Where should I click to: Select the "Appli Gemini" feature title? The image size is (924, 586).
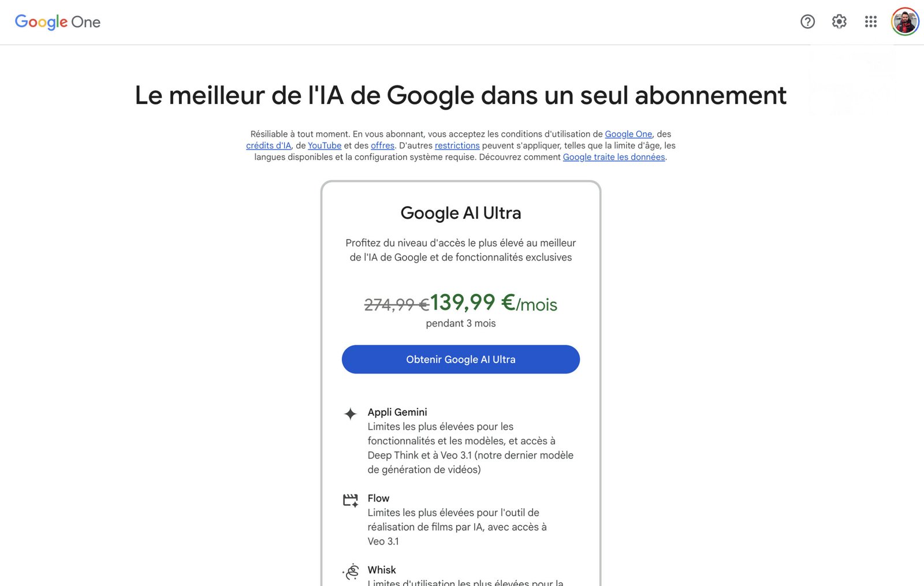(397, 412)
